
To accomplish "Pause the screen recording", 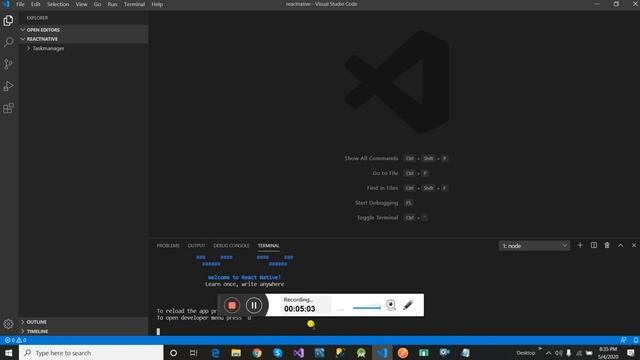I will [254, 305].
